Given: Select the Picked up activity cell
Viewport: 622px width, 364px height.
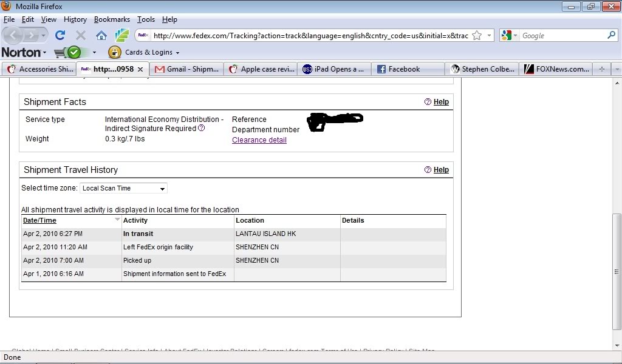Looking at the screenshot, I should (178, 260).
